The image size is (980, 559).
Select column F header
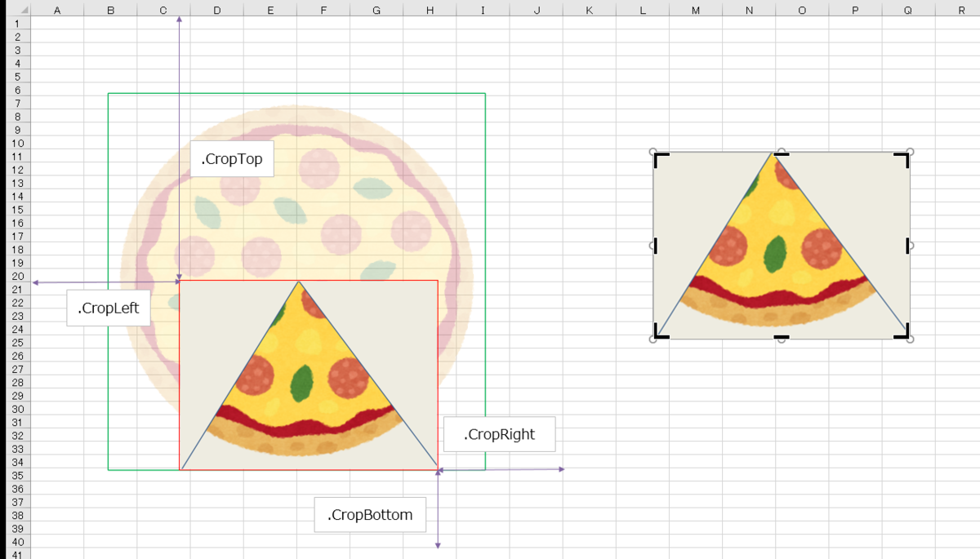(x=323, y=10)
